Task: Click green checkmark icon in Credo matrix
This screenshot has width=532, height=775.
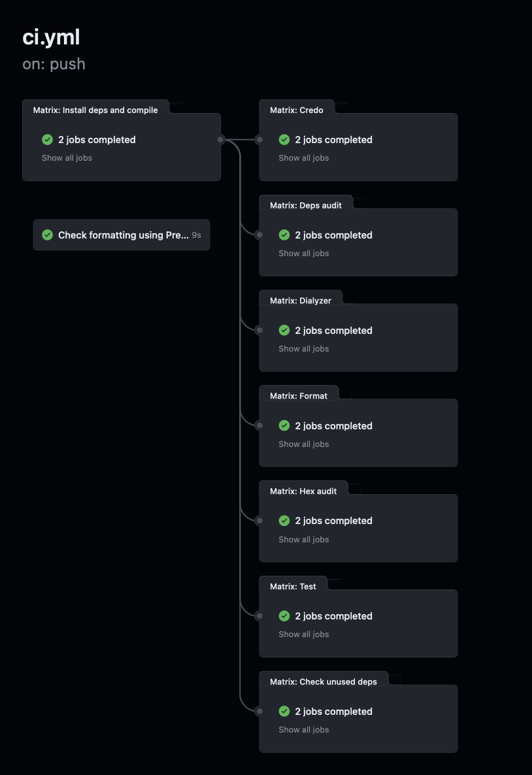Action: tap(284, 140)
